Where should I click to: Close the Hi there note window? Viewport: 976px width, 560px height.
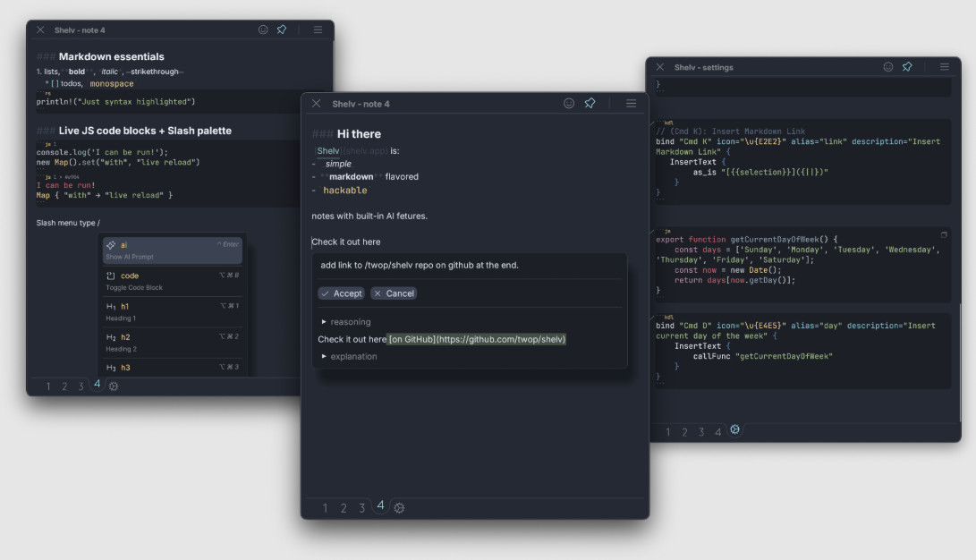click(316, 103)
